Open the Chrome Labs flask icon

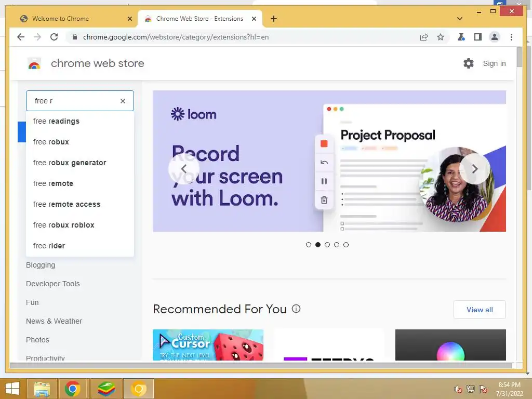[461, 37]
